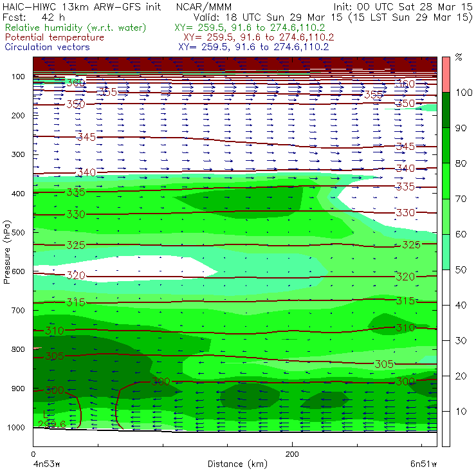Click the 70–80% bright green colorbar swatch
The height and width of the screenshot is (476, 476).
(x=446, y=181)
